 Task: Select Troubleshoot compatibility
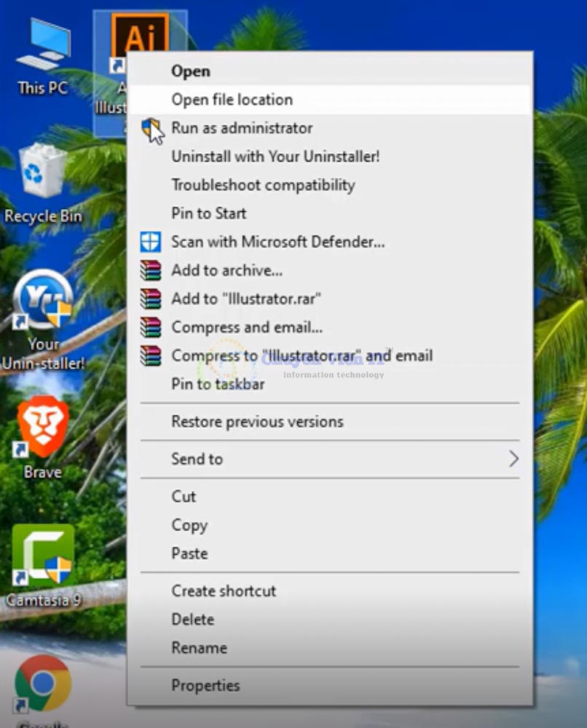[262, 185]
